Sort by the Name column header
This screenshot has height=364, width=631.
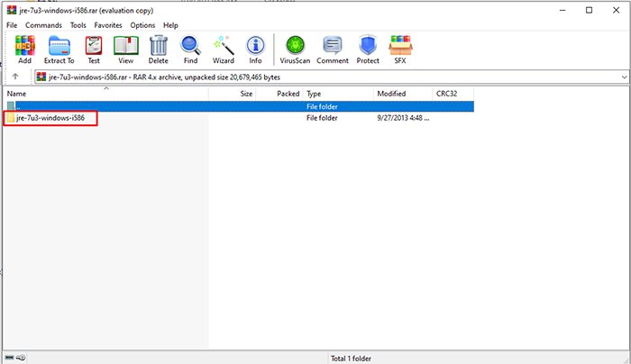coord(105,94)
